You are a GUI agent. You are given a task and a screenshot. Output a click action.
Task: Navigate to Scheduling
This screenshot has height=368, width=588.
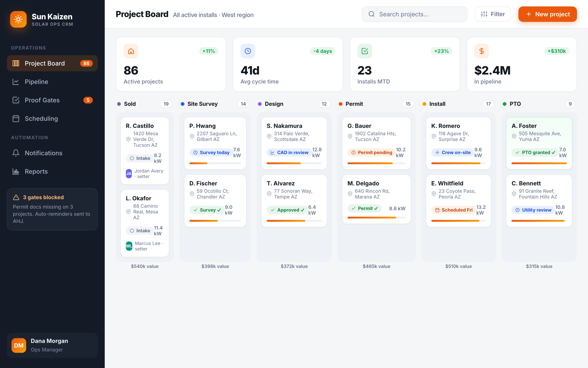click(x=52, y=118)
